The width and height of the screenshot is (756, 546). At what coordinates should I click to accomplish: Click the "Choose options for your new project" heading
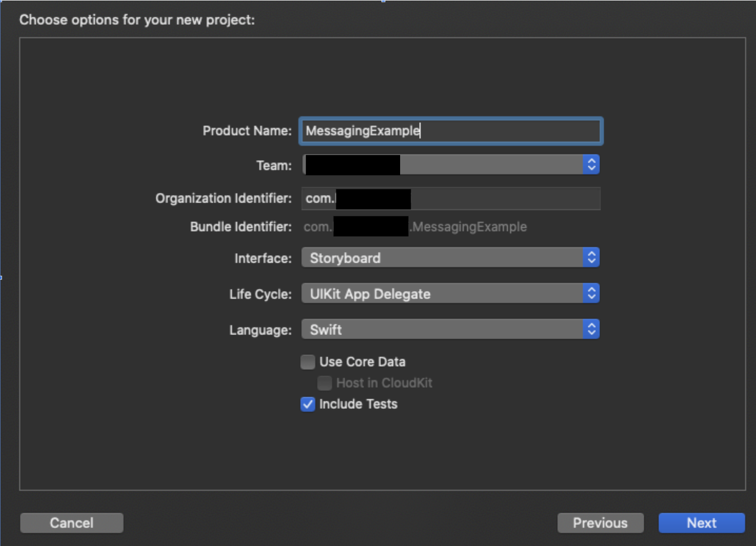pyautogui.click(x=137, y=20)
